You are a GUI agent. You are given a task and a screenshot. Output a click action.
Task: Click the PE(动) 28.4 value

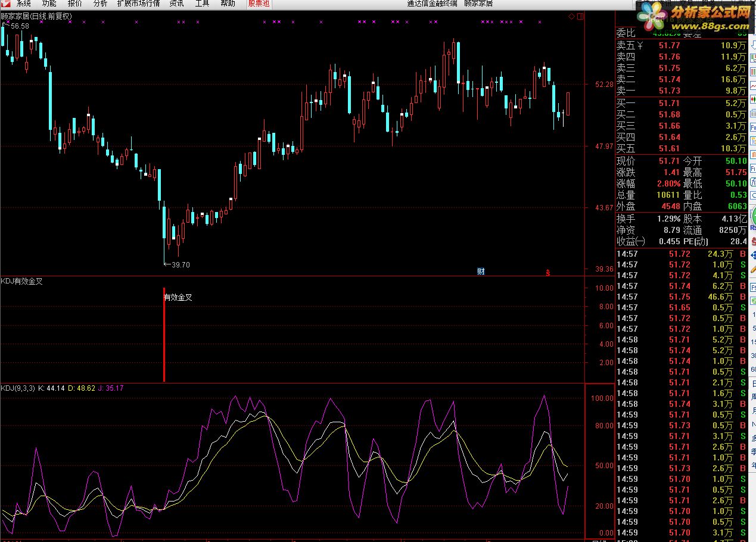click(x=739, y=242)
